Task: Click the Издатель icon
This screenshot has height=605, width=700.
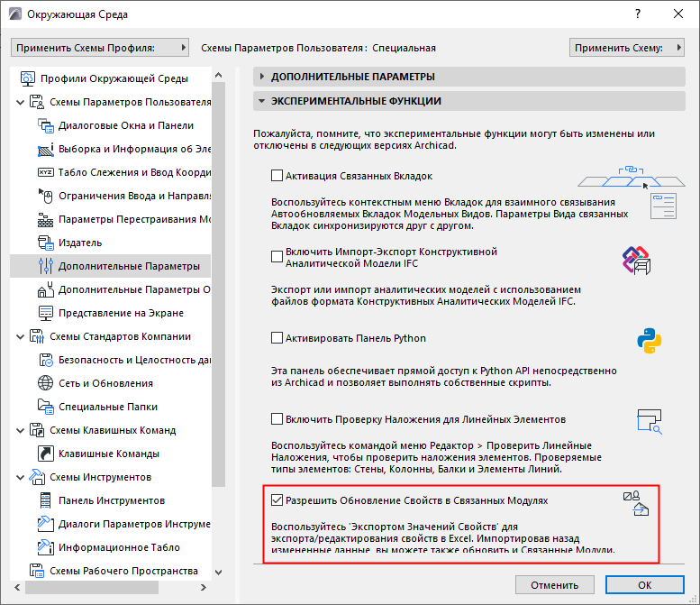Action: point(46,243)
